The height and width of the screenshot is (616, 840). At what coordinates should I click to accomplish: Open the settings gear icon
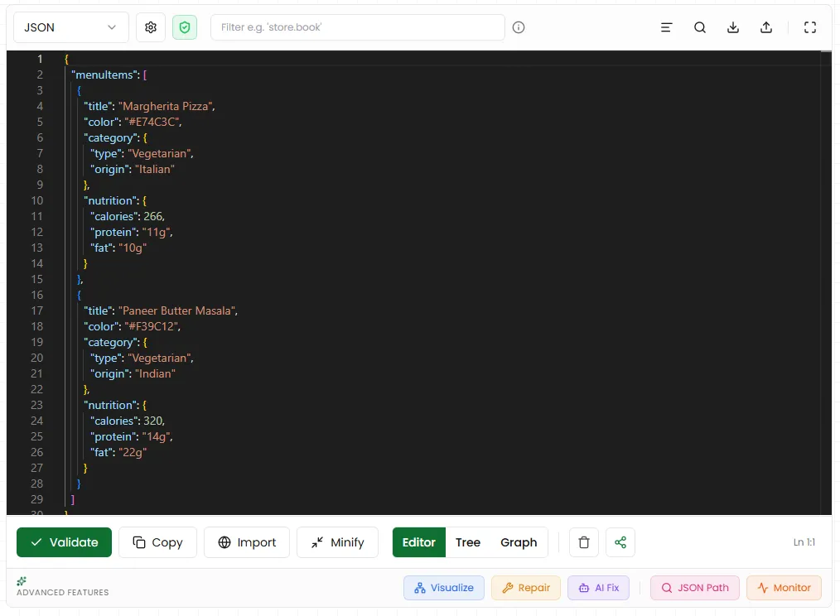[150, 26]
